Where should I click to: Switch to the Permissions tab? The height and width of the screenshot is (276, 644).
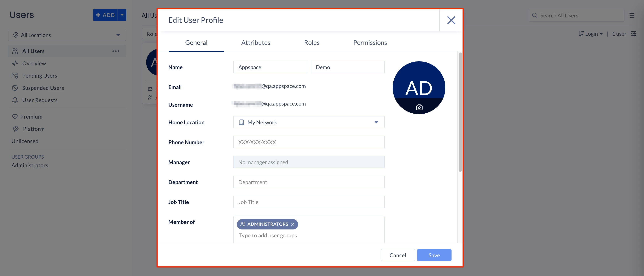click(370, 43)
